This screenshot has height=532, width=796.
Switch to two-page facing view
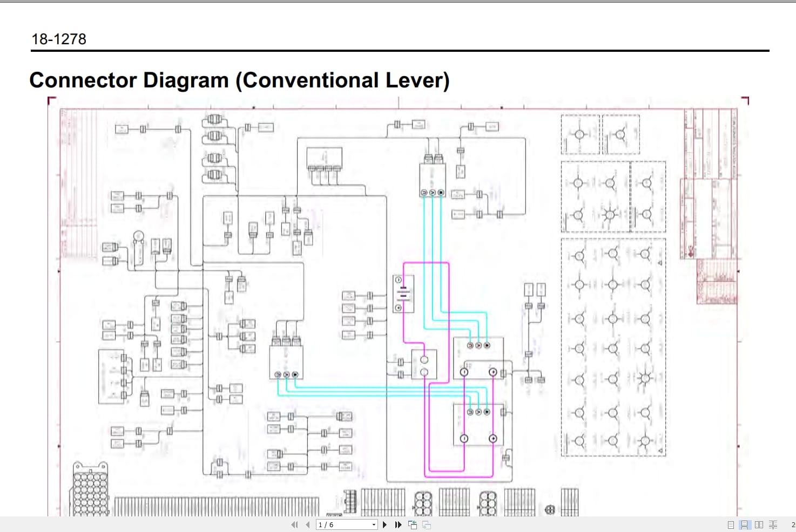pyautogui.click(x=759, y=524)
